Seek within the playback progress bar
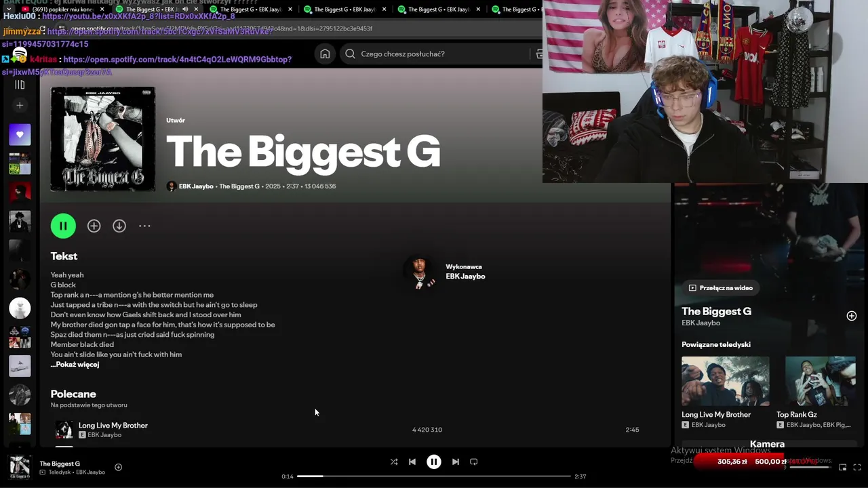The width and height of the screenshot is (868, 488). pos(434,476)
